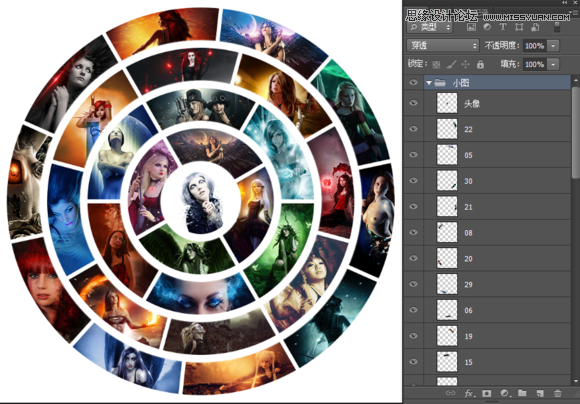Toggle visibility of layer 19
The image size is (580, 404).
(x=413, y=336)
